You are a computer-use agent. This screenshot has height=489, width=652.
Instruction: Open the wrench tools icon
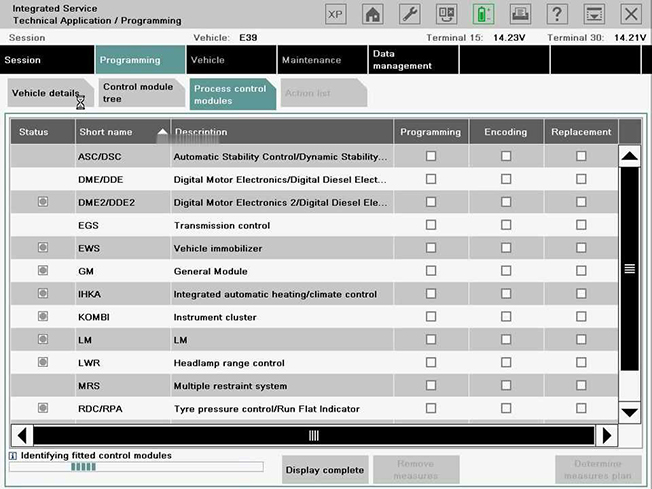click(410, 15)
